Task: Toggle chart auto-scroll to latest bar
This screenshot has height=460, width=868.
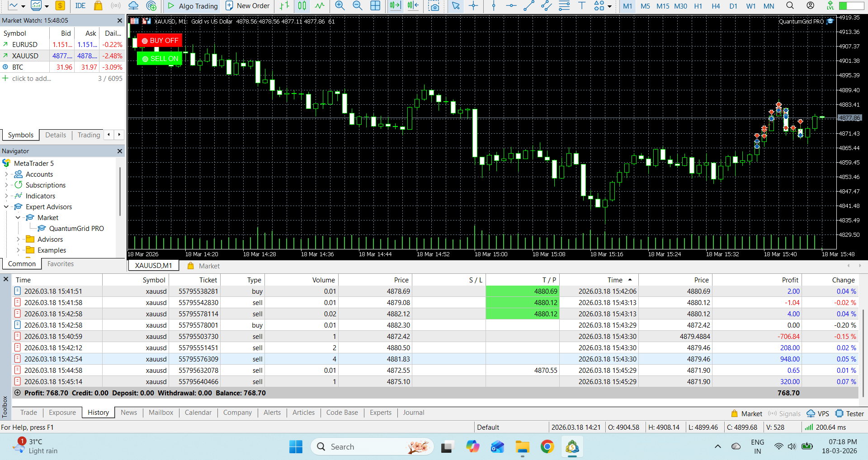Action: (395, 6)
